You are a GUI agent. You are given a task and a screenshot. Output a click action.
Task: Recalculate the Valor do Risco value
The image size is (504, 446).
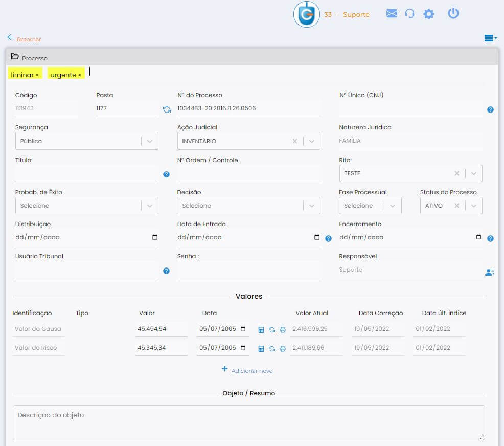(x=271, y=348)
